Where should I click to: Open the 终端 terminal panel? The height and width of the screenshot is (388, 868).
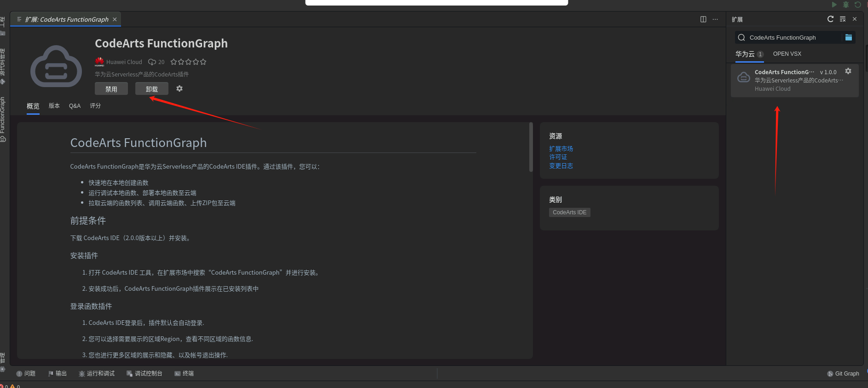(184, 374)
